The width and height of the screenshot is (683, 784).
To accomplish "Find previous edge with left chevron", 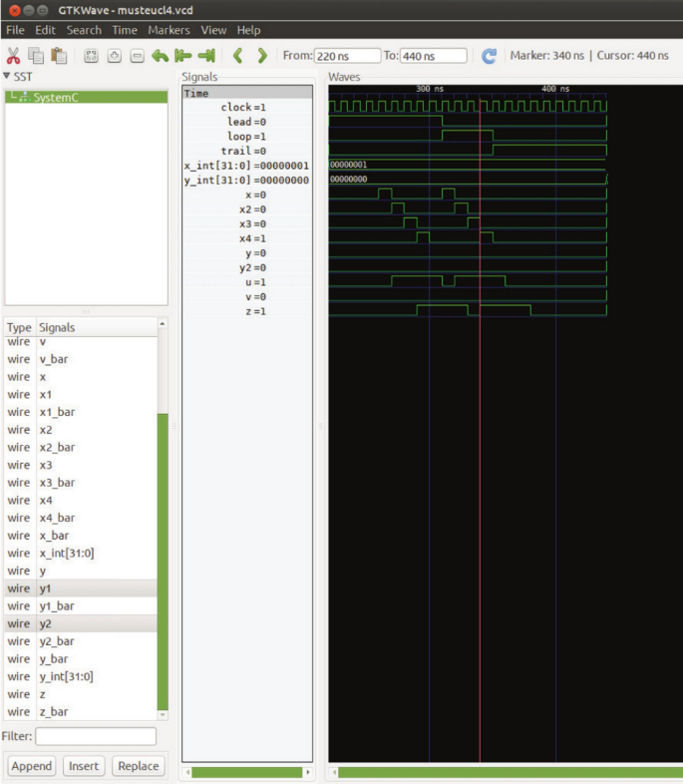I will [238, 56].
